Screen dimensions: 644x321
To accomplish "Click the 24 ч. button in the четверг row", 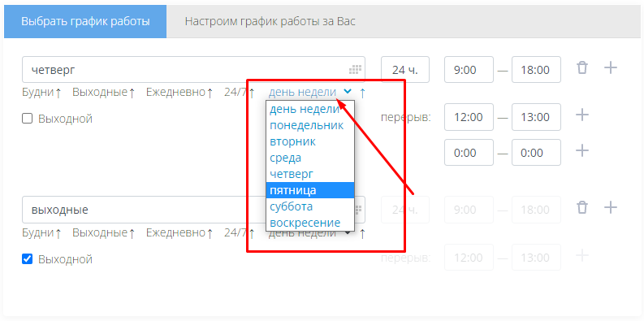I will pos(405,70).
